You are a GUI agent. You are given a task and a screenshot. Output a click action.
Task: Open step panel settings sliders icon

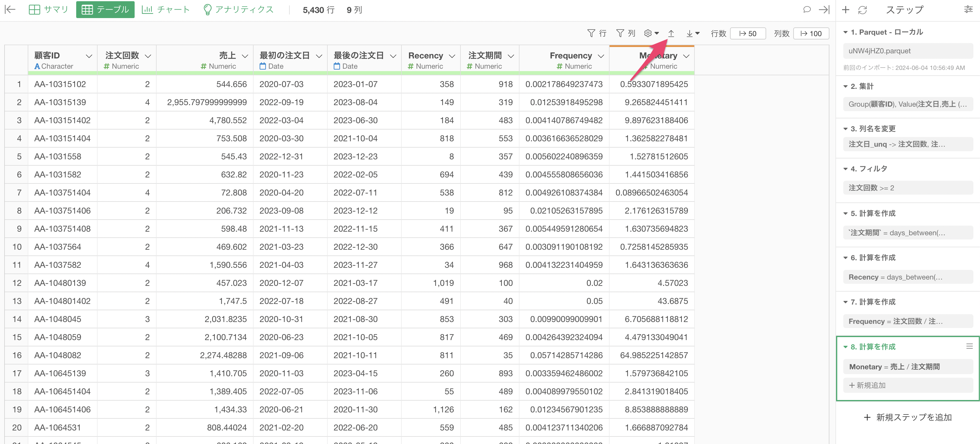pyautogui.click(x=968, y=10)
